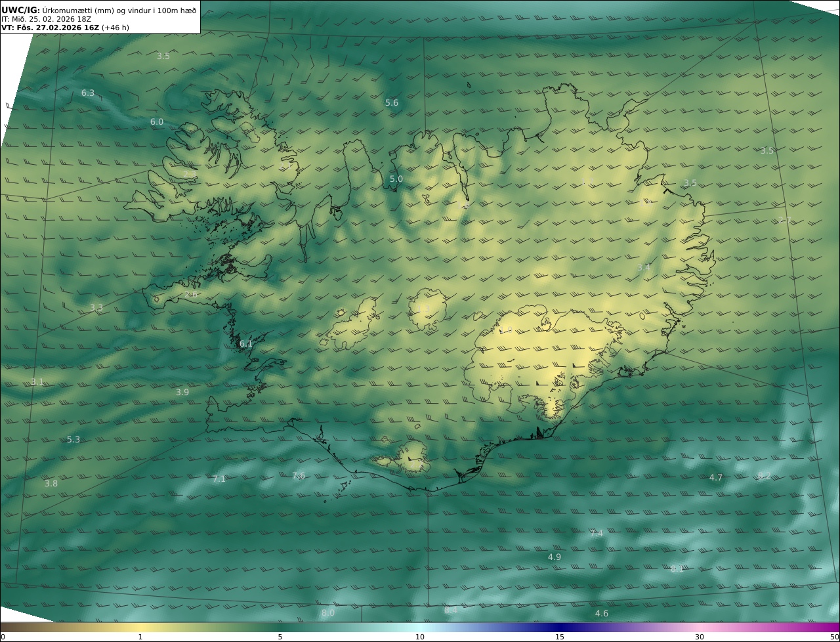Image resolution: width=840 pixels, height=642 pixels.
Task: Click the initial time line "IT: Mið. 25. 02. 2026 18Z"
Action: 46,19
